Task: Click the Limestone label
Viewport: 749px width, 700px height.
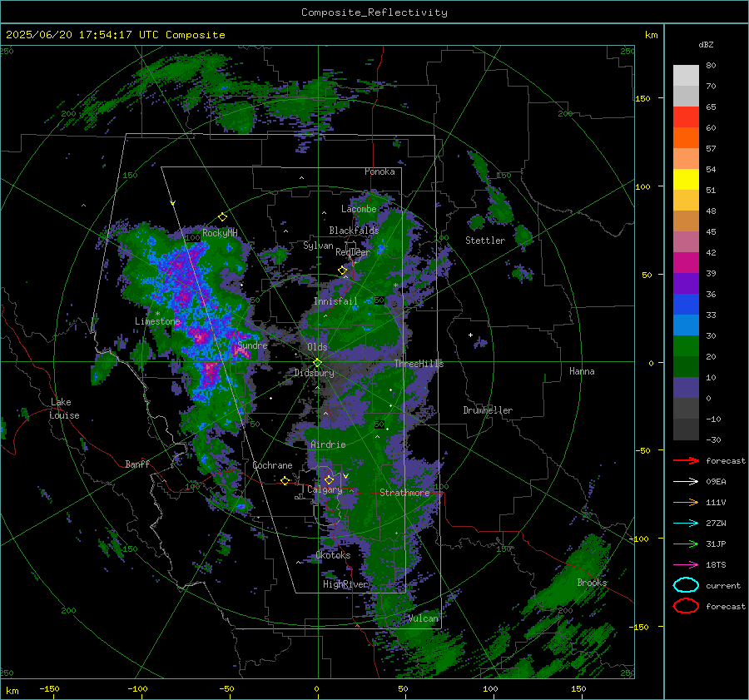Action: 157,321
